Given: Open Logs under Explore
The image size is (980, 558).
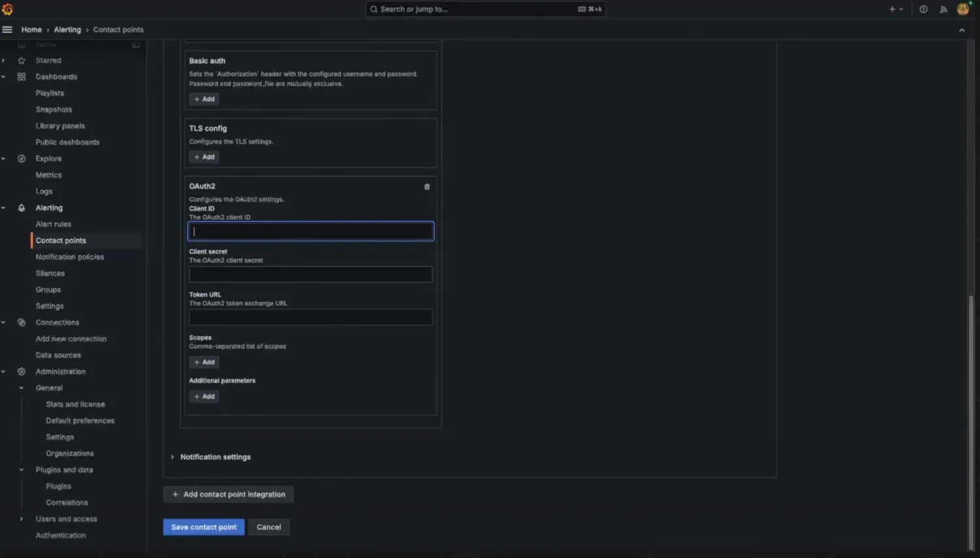Looking at the screenshot, I should click(x=44, y=191).
